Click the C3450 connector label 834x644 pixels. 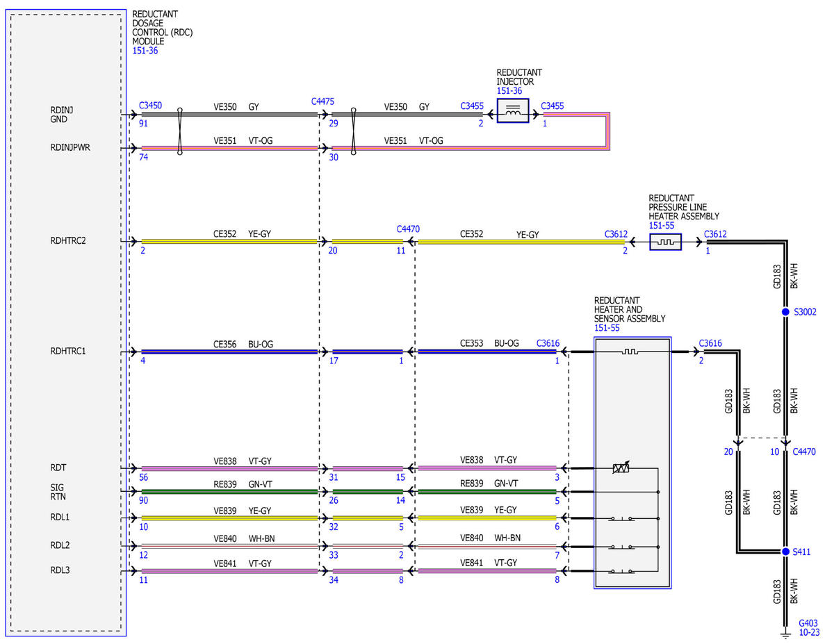pyautogui.click(x=151, y=106)
